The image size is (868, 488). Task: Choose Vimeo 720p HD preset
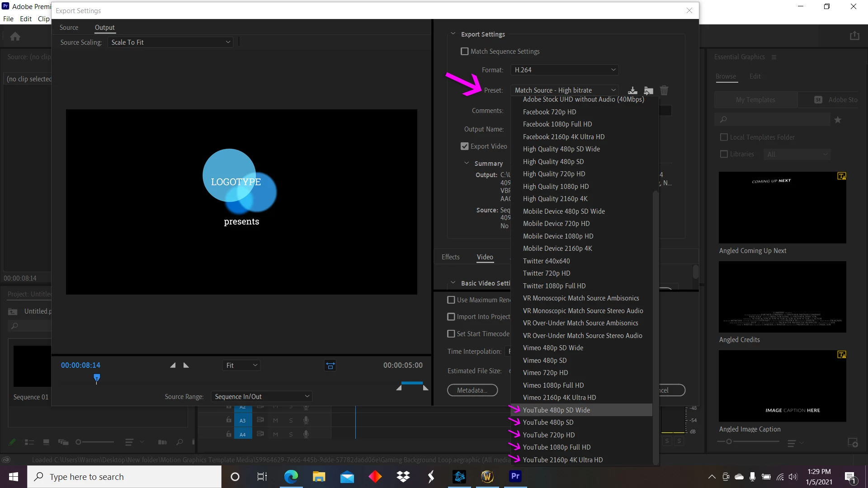click(545, 373)
